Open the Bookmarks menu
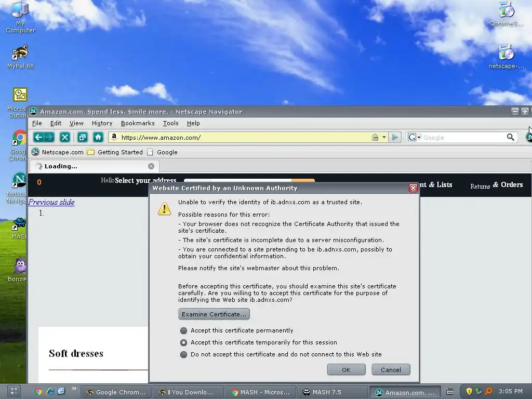This screenshot has width=532, height=399. pyautogui.click(x=138, y=123)
